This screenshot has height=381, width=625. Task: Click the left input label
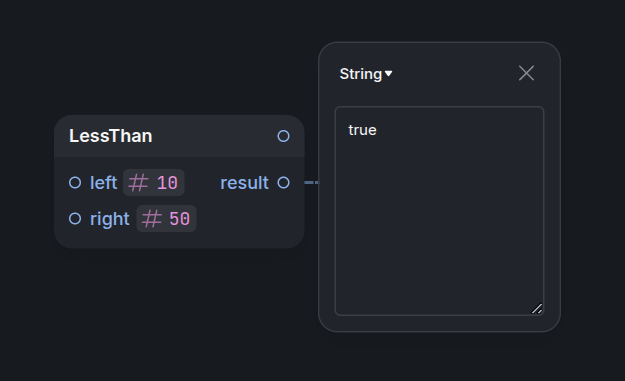coord(103,183)
